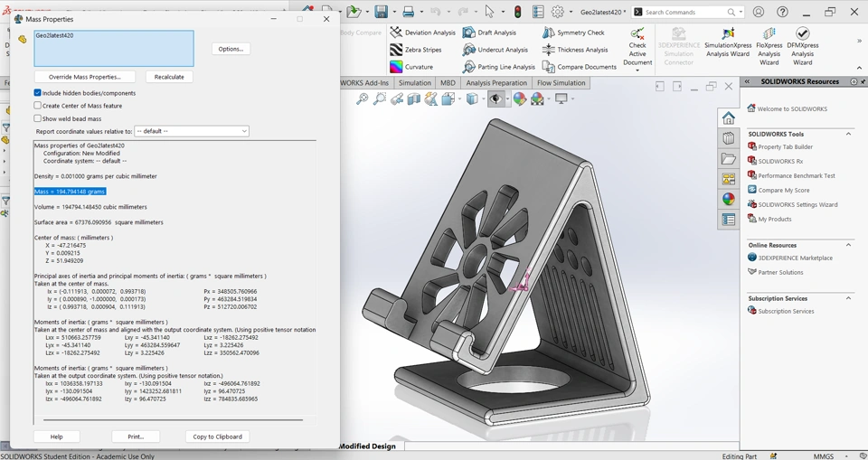Open the File Explorer task pane icon
868x460 pixels.
729,159
